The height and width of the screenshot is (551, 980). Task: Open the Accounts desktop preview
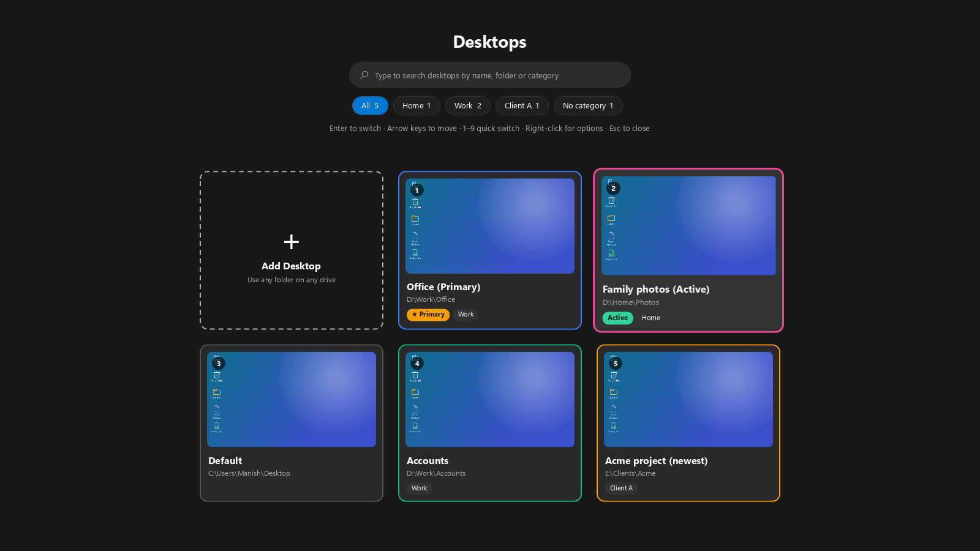pyautogui.click(x=490, y=399)
